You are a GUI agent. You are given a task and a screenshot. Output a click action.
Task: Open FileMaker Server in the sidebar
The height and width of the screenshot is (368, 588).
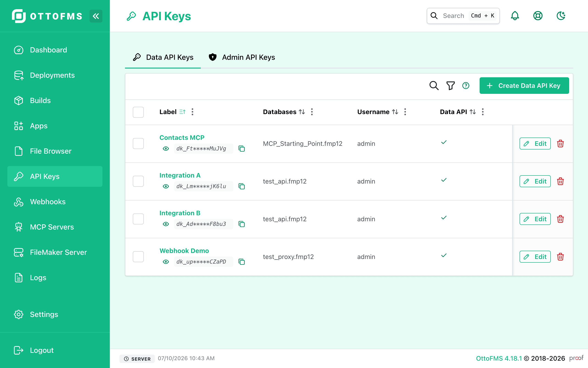pyautogui.click(x=55, y=252)
